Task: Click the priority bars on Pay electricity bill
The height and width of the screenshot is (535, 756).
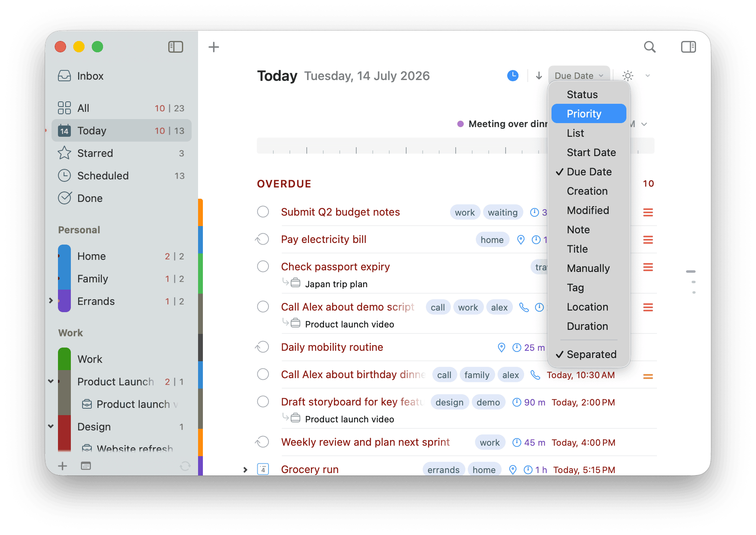Action: pos(648,240)
